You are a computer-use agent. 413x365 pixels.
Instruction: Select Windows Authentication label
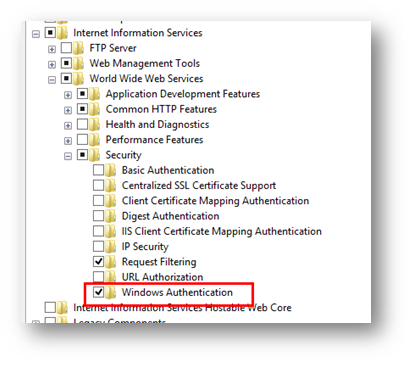(x=177, y=292)
